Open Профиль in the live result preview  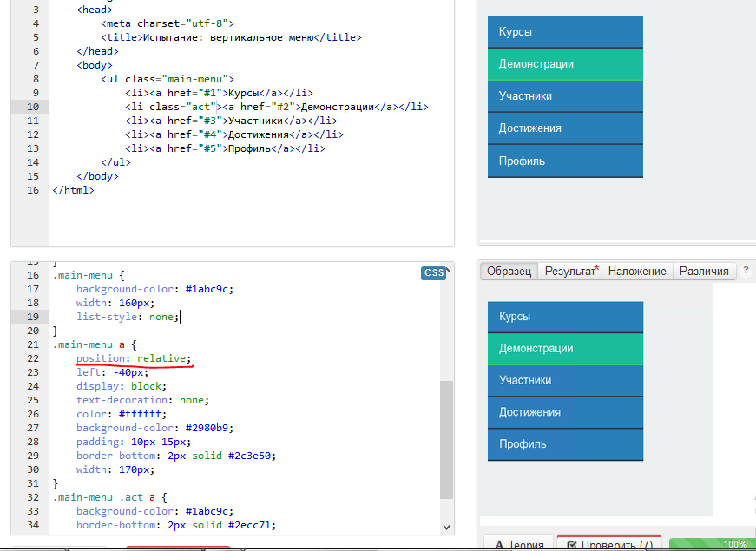pos(565,161)
